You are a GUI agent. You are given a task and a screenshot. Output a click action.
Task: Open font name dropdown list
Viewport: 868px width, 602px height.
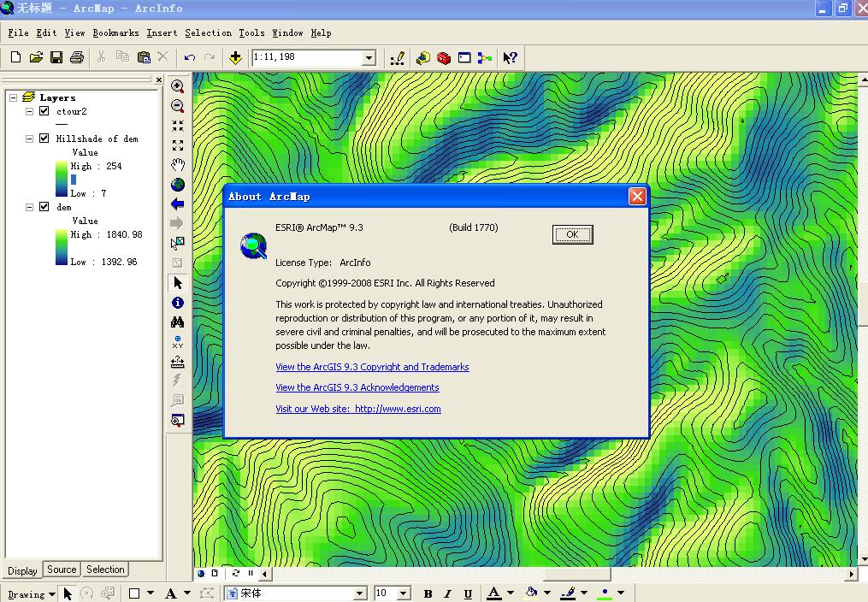(360, 593)
